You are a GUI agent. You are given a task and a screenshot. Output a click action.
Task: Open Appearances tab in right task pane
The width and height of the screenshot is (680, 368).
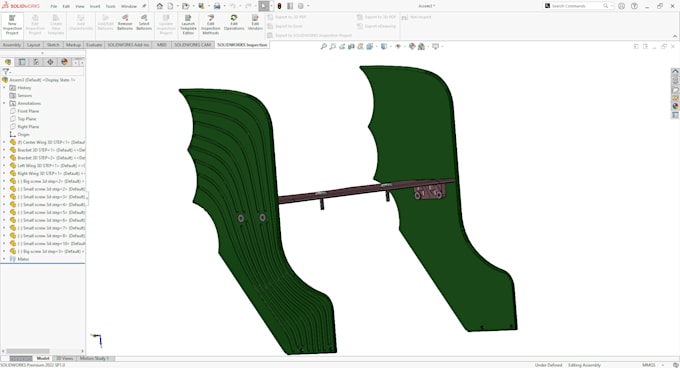coord(675,106)
